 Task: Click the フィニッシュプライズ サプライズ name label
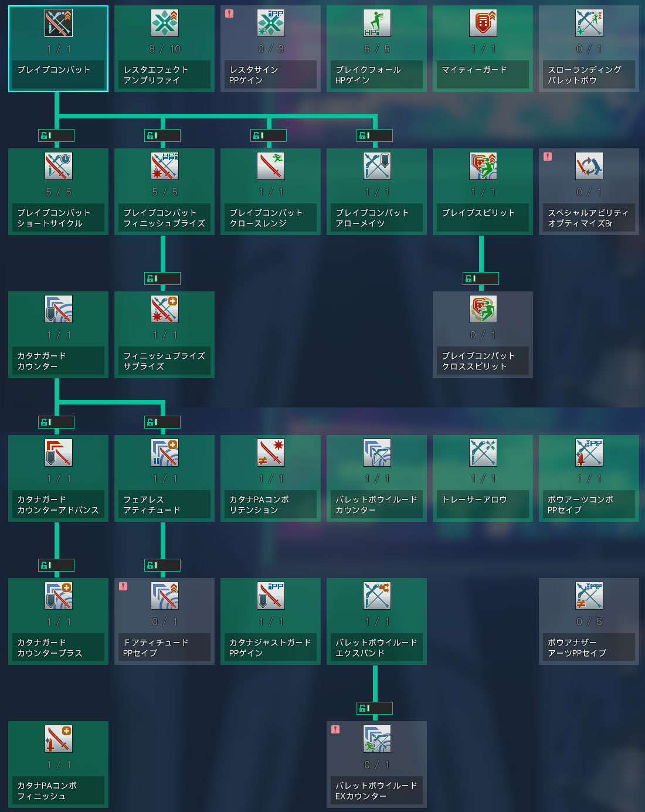(164, 361)
